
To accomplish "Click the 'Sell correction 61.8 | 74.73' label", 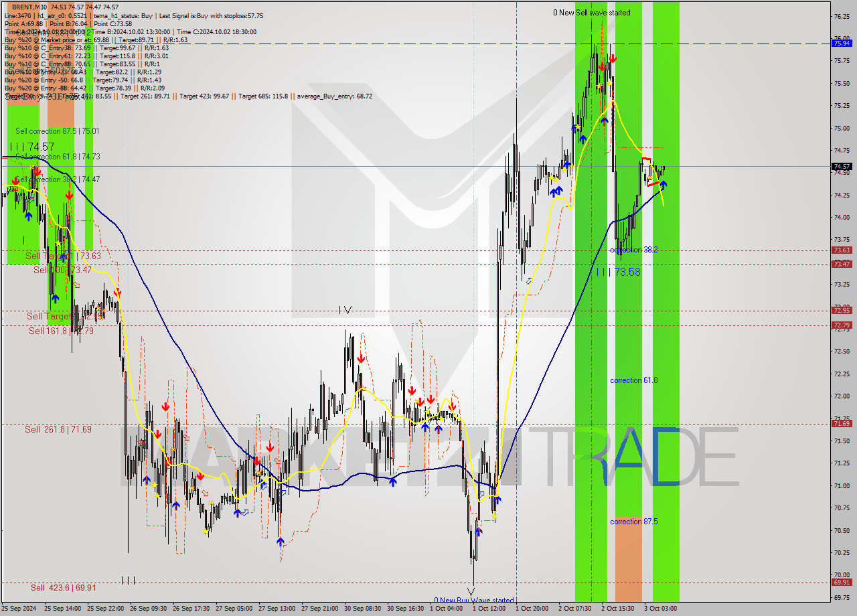I will [57, 156].
